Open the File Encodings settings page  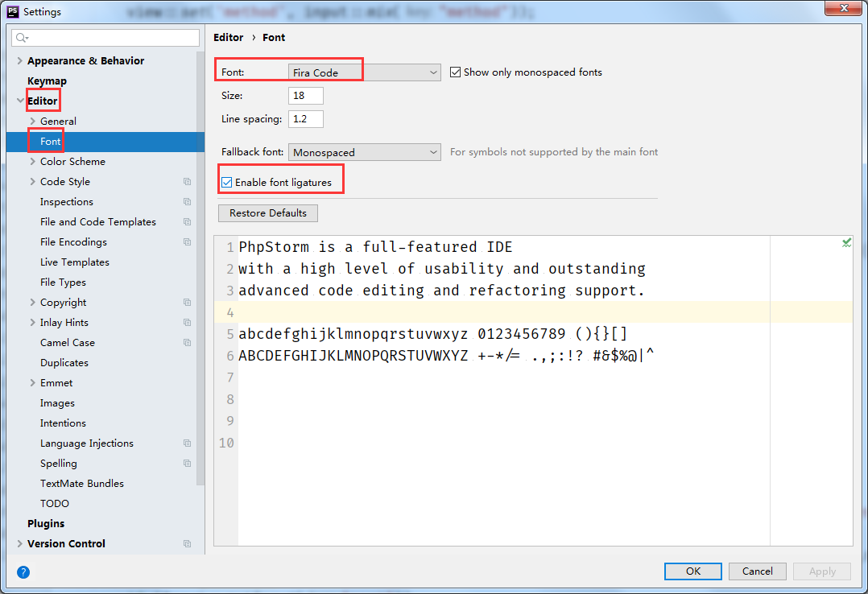coord(73,242)
